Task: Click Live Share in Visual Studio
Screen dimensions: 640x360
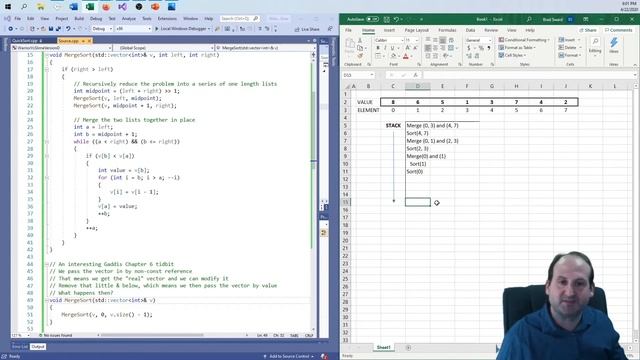Action: 307,29
